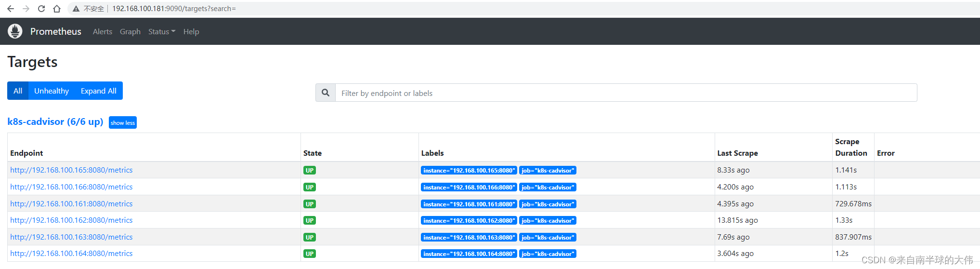
Task: Click the magnifier search icon
Action: click(x=326, y=93)
